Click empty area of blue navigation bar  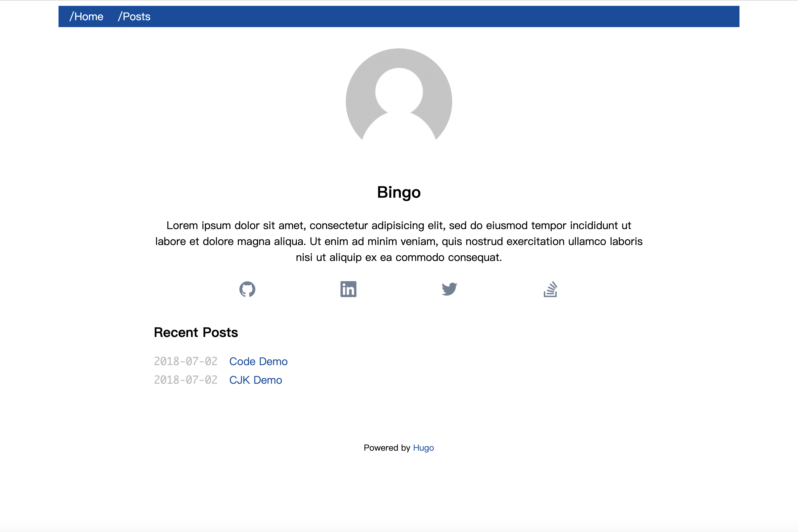pos(442,17)
